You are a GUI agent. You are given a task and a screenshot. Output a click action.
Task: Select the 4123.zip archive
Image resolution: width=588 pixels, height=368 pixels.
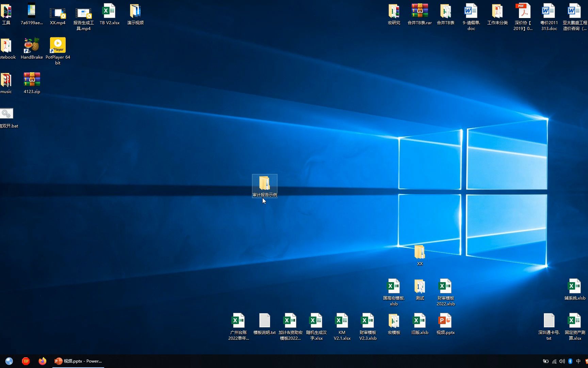32,83
